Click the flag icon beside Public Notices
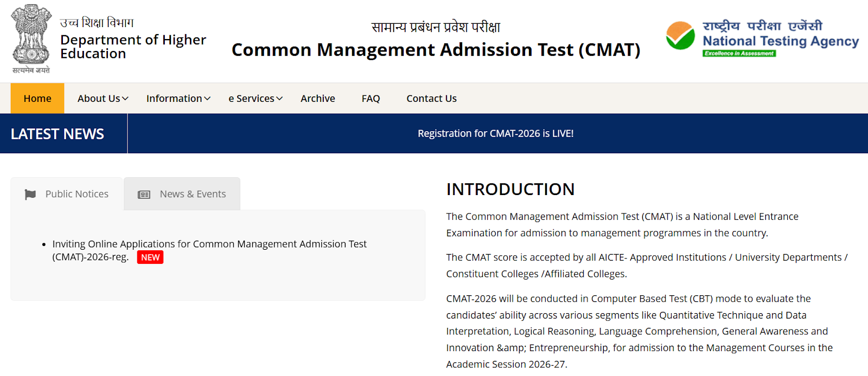Viewport: 868px width, 376px height. [30, 193]
